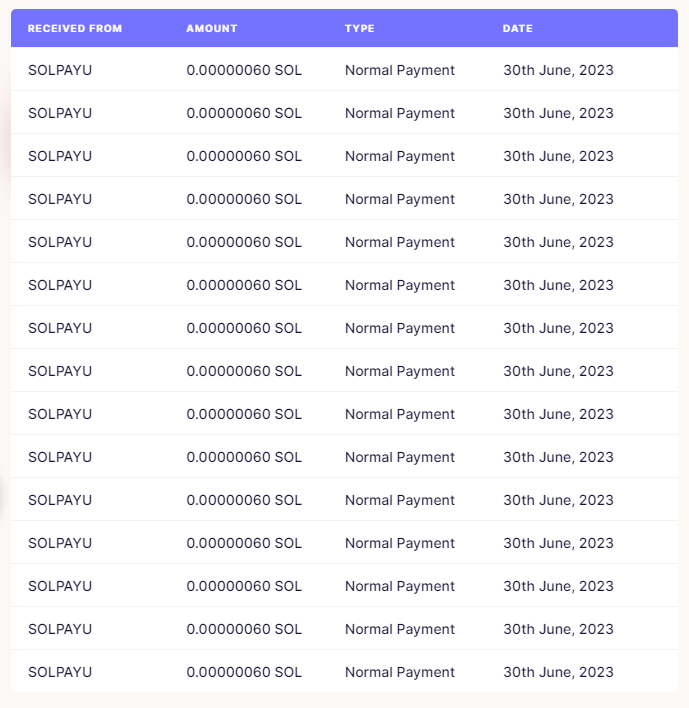Select Normal Payment in the fourth row

click(x=400, y=199)
